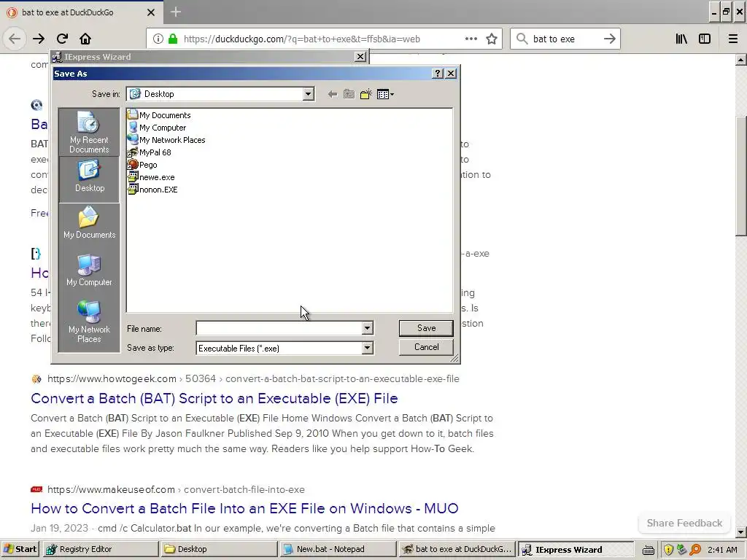This screenshot has width=747, height=560.
Task: Select MyPal 68 shortcut in file list
Action: (x=150, y=152)
